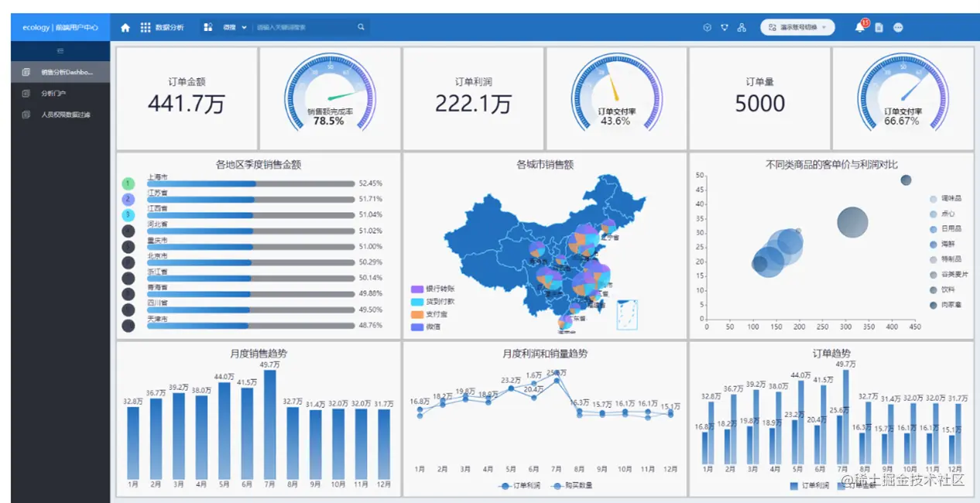
Task: Open the search type dropdown arrow
Action: point(244,27)
